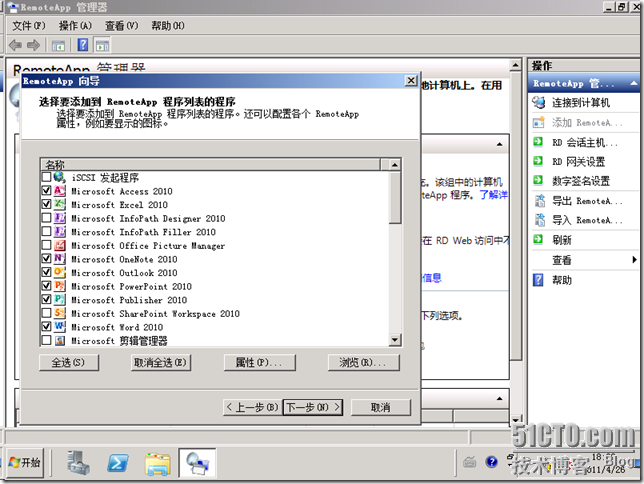Click the Microsoft Access 2010 icon
The height and width of the screenshot is (484, 644).
click(x=60, y=191)
